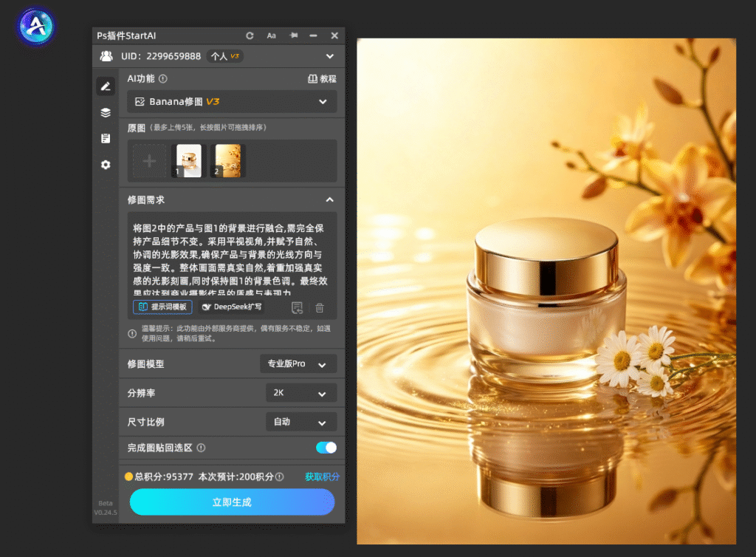
Task: Open the 教程 tutorial link
Action: 322,78
